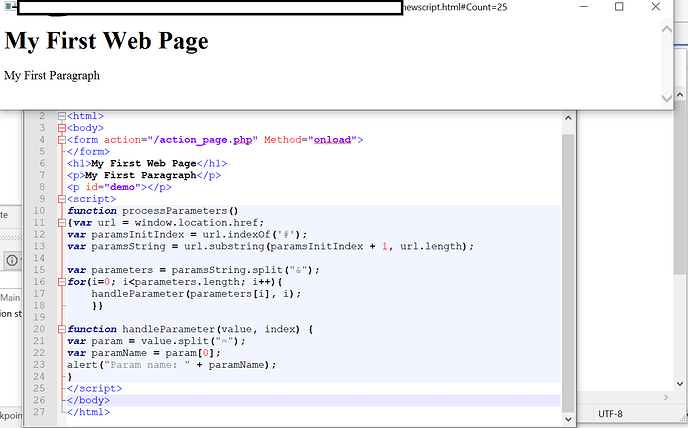Screen dimensions: 690x428
Task: Click line number 10 in the gutter
Action: (x=39, y=211)
